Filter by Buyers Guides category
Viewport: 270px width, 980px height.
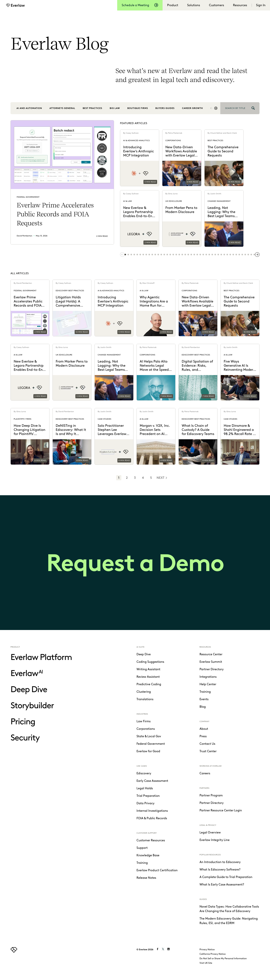165,108
